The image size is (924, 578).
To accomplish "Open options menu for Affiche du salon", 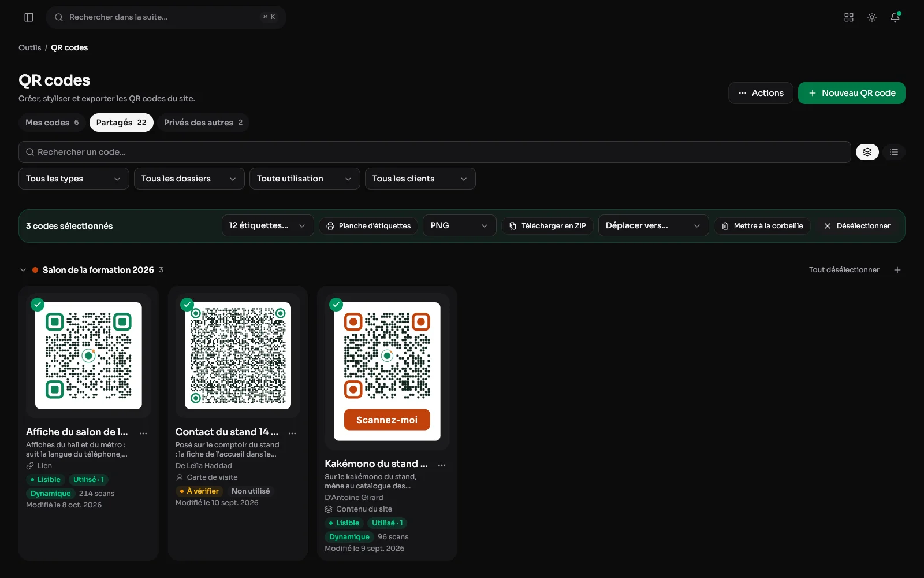I will click(x=143, y=433).
